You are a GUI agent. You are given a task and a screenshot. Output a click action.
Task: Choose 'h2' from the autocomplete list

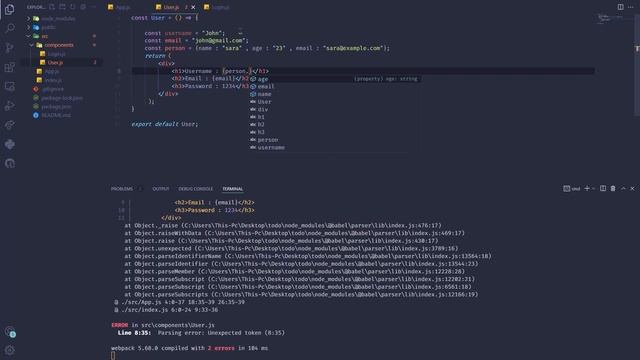(335, 124)
